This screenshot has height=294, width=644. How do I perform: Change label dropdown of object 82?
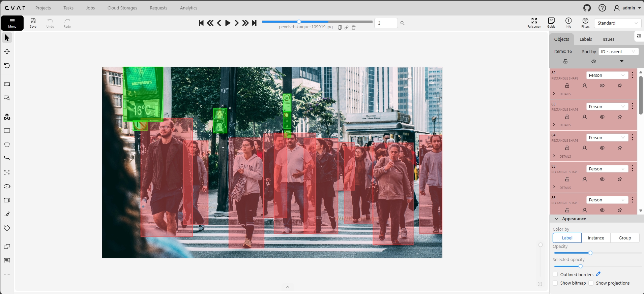[x=607, y=75]
